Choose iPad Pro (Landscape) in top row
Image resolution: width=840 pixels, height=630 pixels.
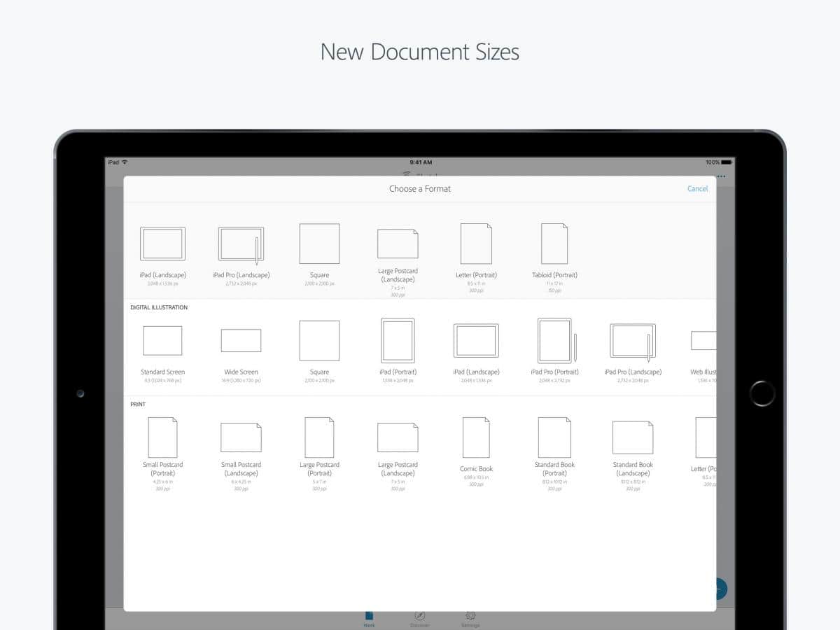(241, 244)
